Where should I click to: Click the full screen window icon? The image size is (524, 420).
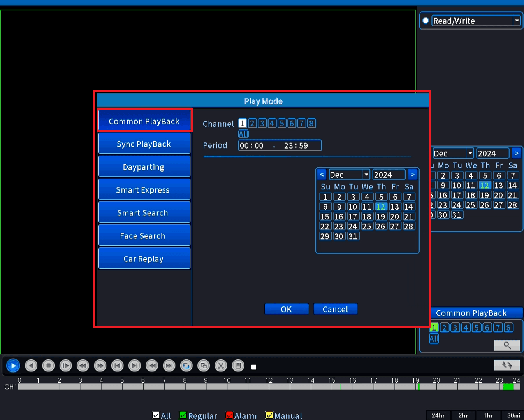[203, 366]
